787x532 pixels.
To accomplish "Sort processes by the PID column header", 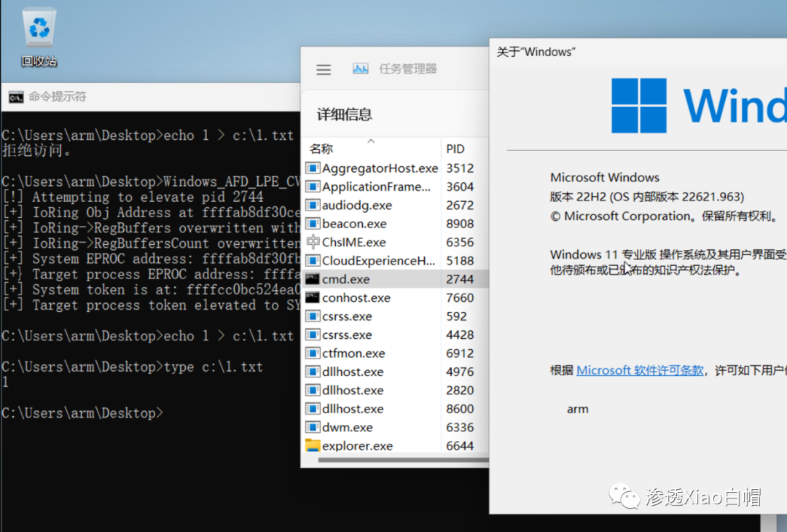I will tap(455, 149).
